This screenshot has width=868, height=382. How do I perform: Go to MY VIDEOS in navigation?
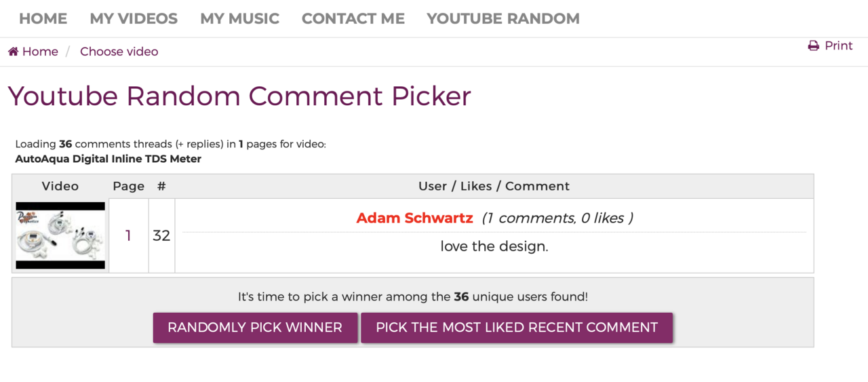(134, 19)
